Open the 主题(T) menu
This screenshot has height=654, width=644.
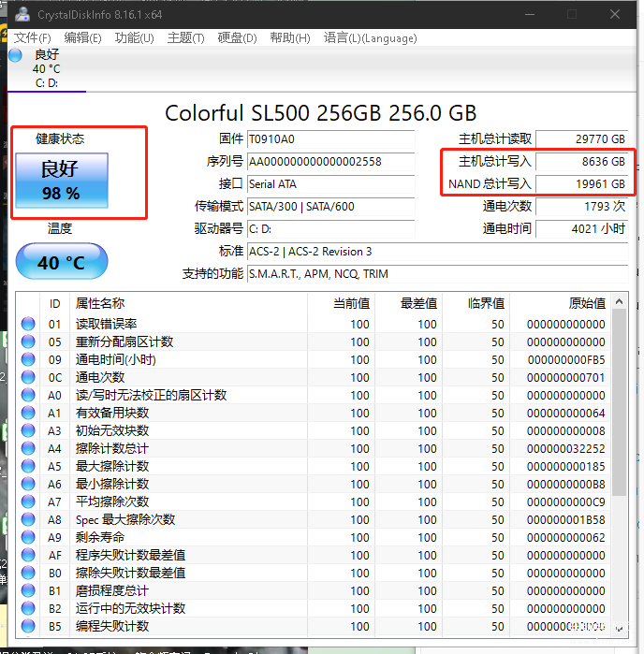[185, 38]
